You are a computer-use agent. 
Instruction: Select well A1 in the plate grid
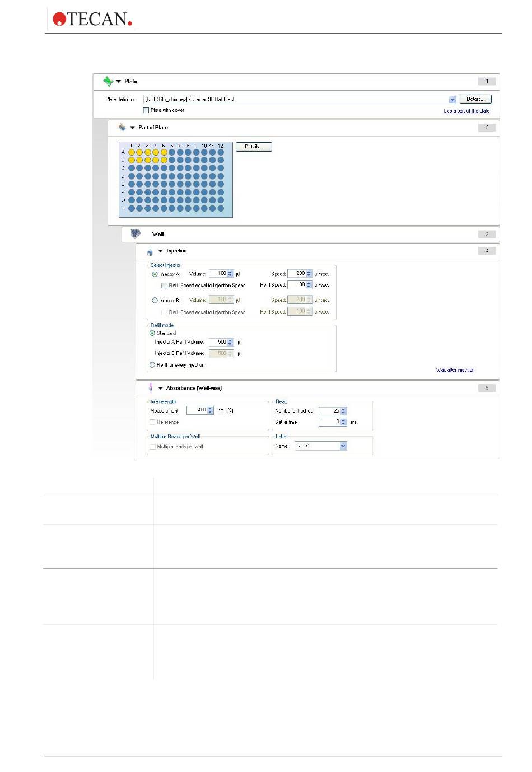pyautogui.click(x=132, y=152)
